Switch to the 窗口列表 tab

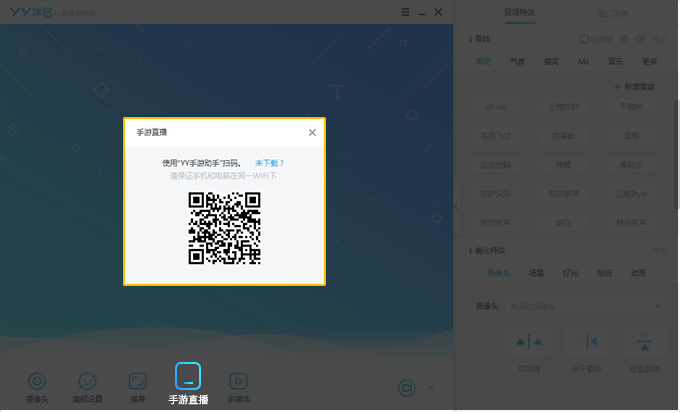(613, 13)
